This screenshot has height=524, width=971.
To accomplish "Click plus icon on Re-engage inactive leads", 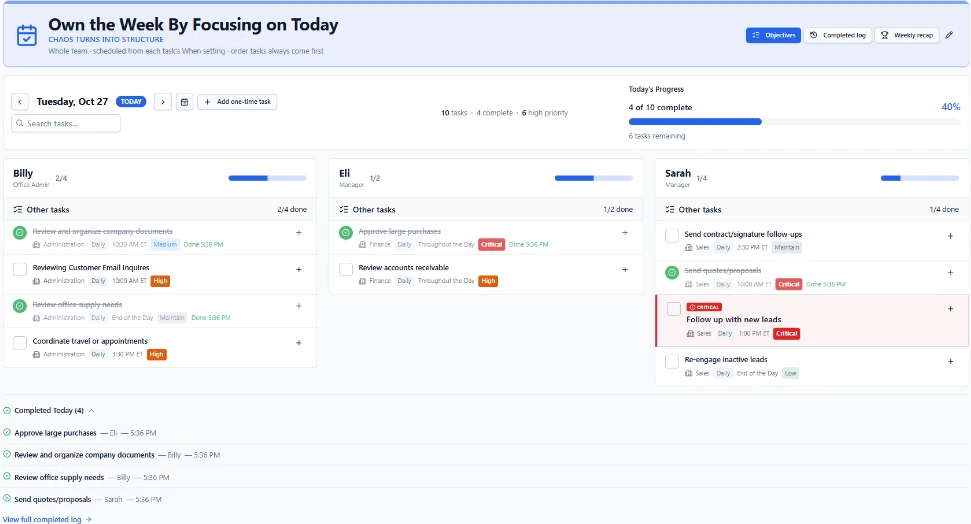I will [951, 361].
